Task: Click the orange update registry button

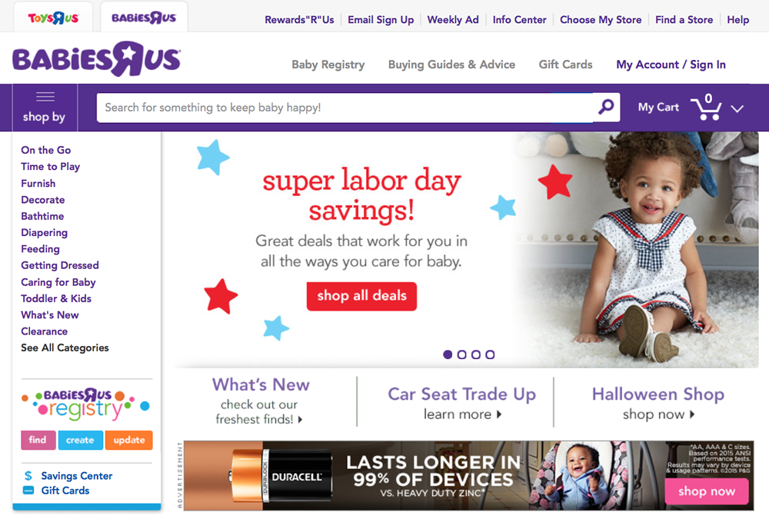Action: (129, 440)
